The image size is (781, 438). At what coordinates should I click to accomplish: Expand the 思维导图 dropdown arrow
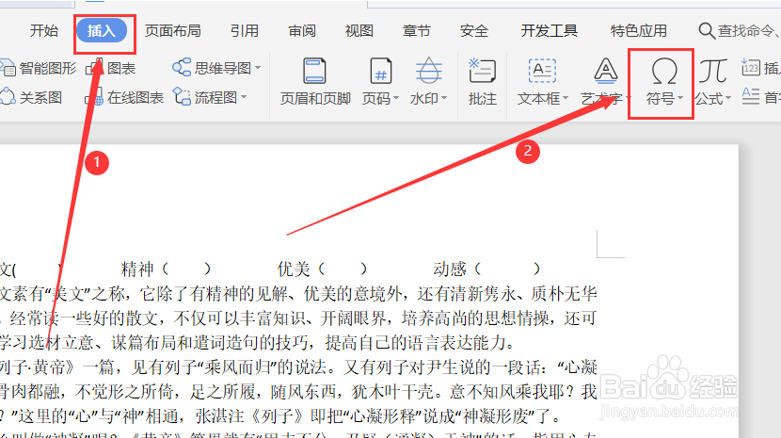pyautogui.click(x=258, y=68)
